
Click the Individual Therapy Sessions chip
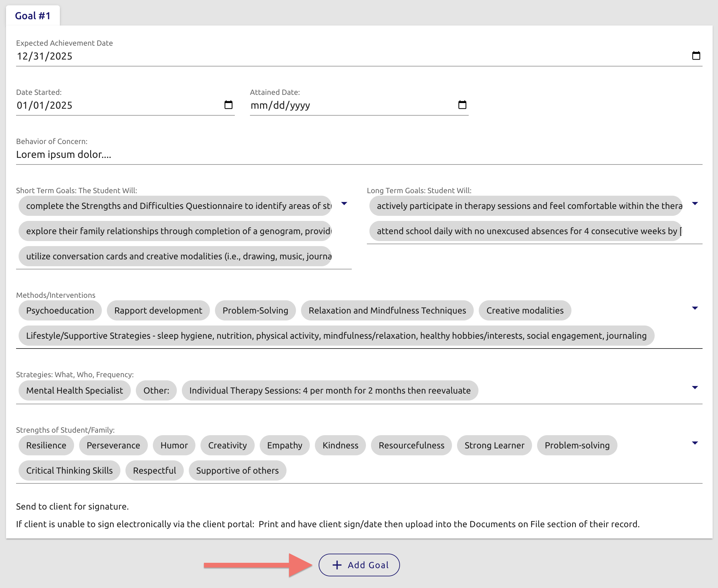330,390
